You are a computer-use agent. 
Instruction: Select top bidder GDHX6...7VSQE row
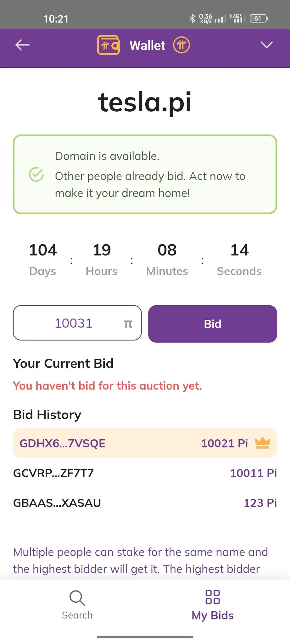[145, 443]
